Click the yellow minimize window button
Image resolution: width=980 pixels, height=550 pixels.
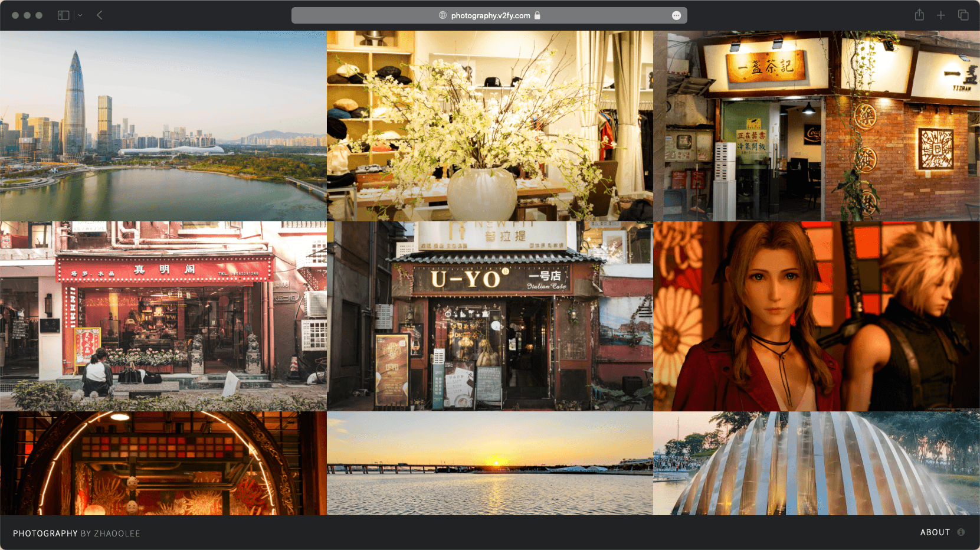point(27,15)
